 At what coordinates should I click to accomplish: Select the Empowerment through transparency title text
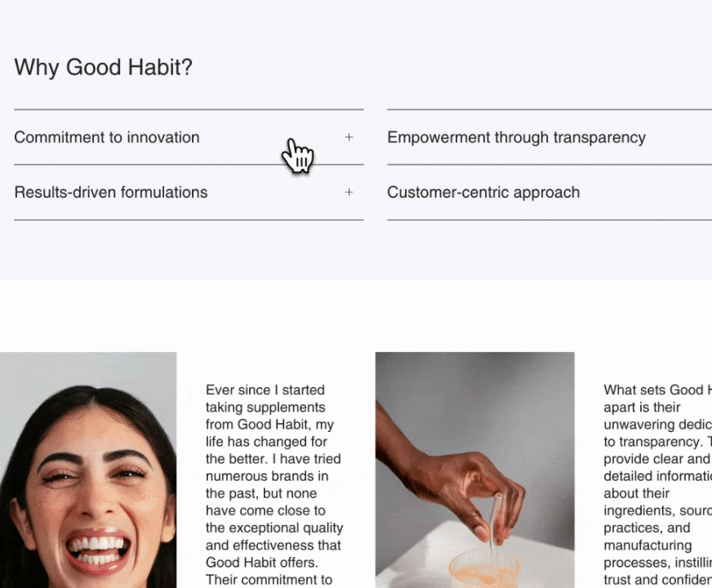[x=516, y=137]
